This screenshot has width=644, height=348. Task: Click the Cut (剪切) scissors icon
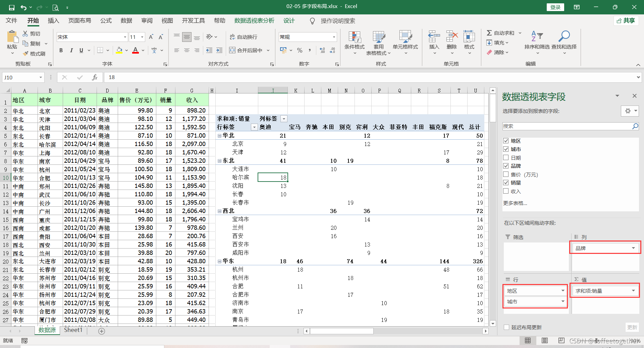(25, 33)
